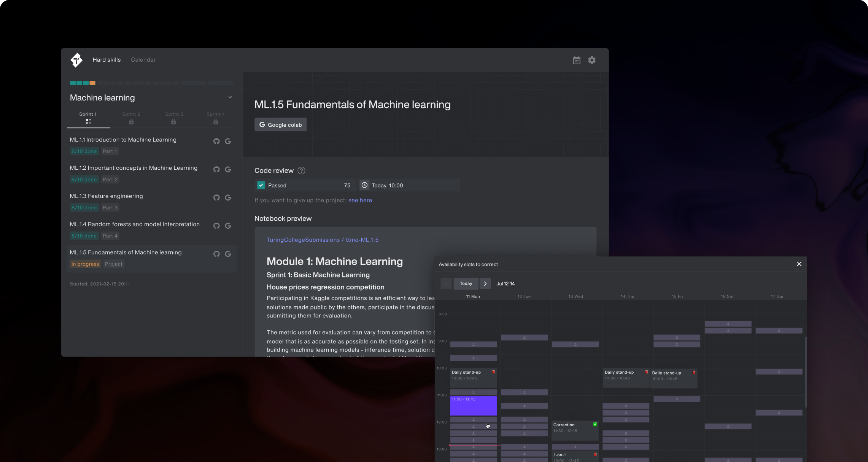Screen dimensions: 868x462
Task: Toggle the Passed checkbox
Action: click(x=261, y=185)
